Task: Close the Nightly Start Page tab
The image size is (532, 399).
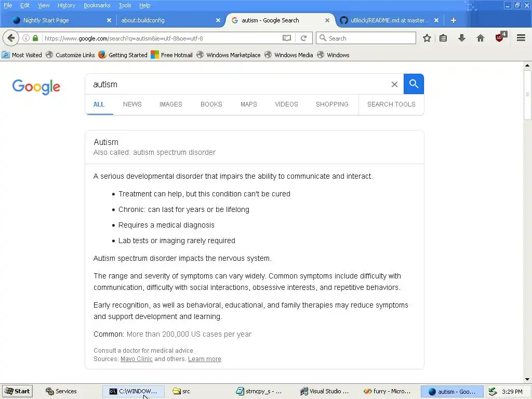Action: [109, 20]
